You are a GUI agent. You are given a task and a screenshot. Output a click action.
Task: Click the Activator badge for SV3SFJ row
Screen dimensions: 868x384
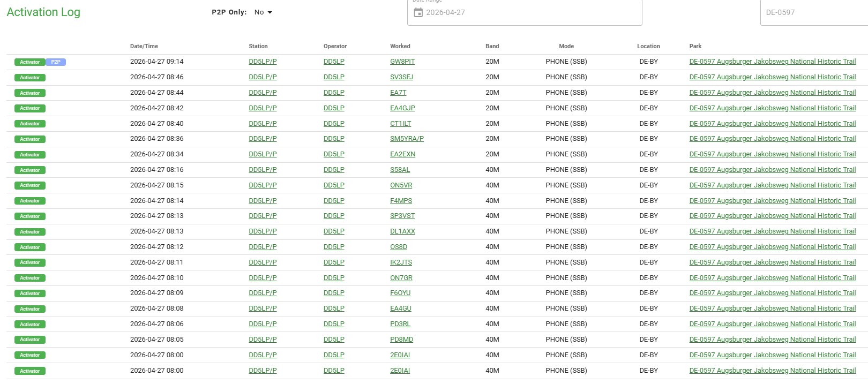(30, 78)
